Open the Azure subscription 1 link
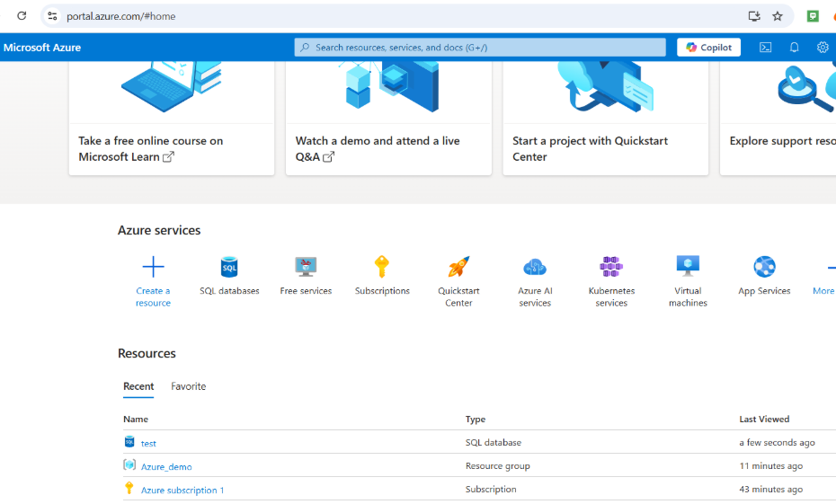Image resolution: width=836 pixels, height=504 pixels. [x=182, y=491]
